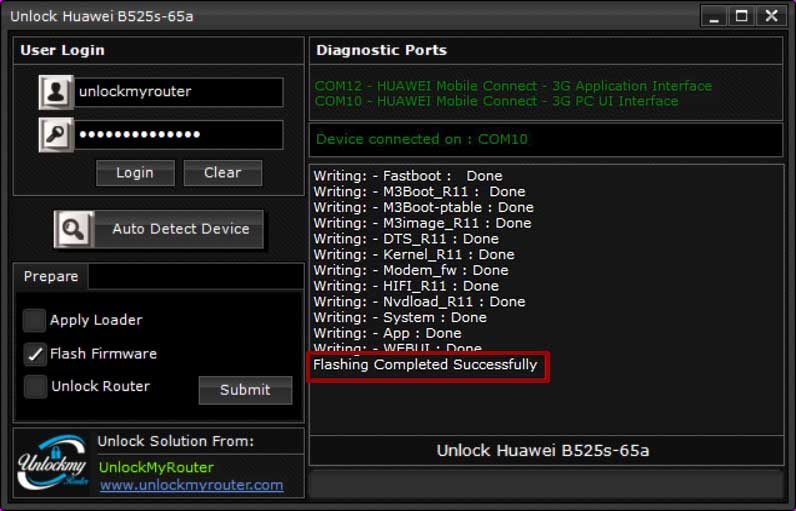This screenshot has width=796, height=511.
Task: Click the Writing M3Boot-ptable Done log line
Action: 423,207
